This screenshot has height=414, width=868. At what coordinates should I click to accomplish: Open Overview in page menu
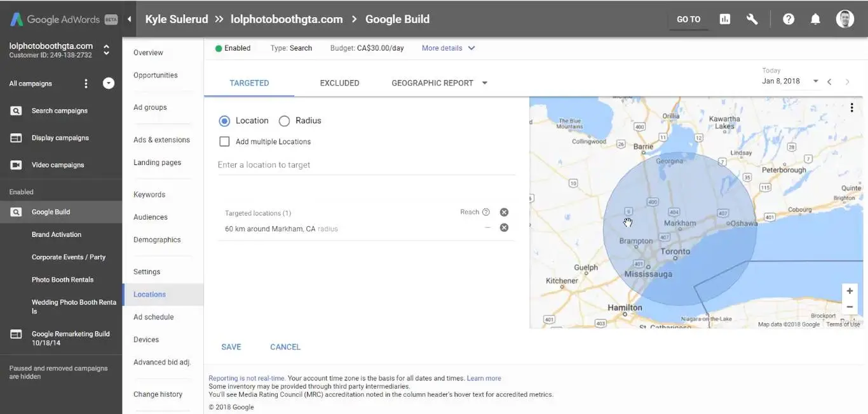[148, 53]
